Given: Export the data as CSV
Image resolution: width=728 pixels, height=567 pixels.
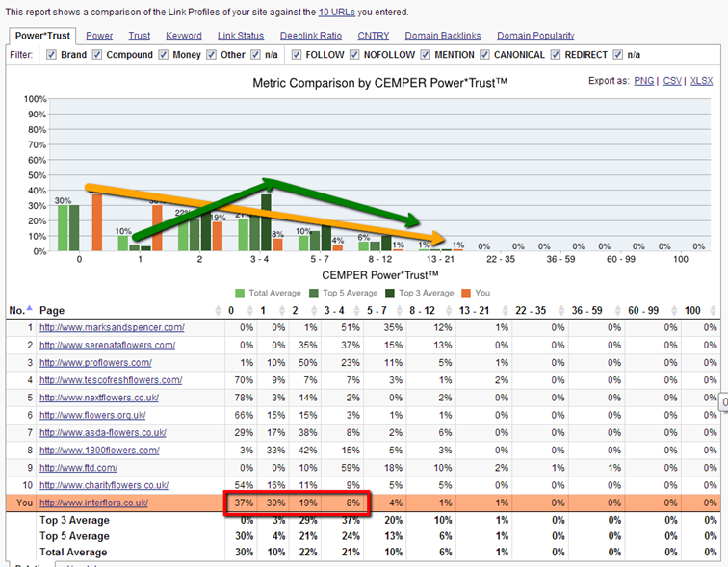Looking at the screenshot, I should pos(672,81).
